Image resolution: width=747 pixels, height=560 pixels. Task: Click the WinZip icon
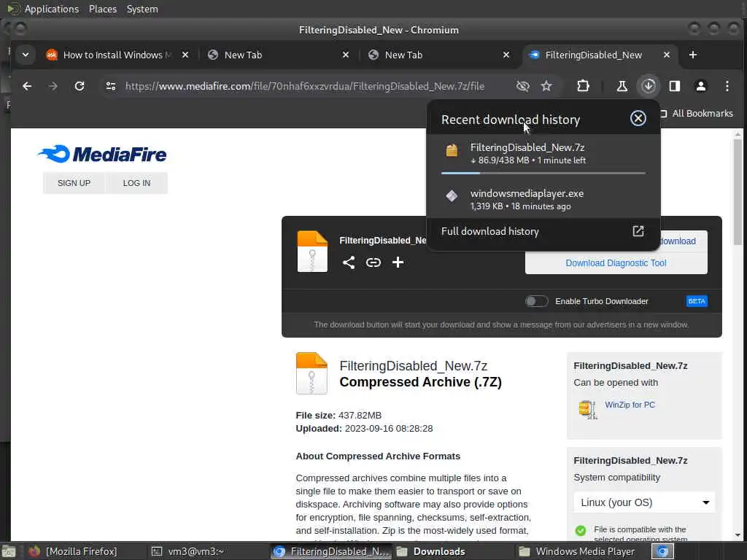point(587,410)
